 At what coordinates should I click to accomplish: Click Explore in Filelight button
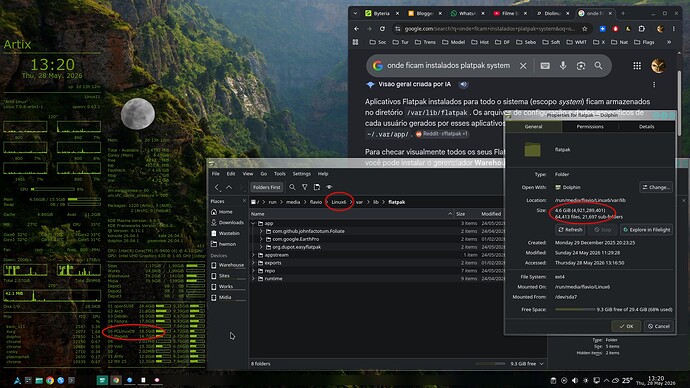tap(646, 230)
